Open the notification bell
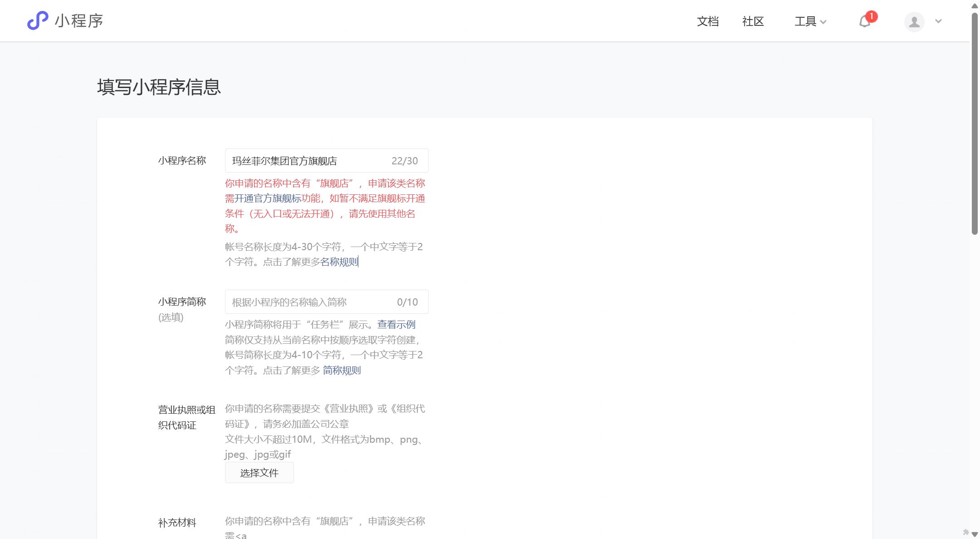980x539 pixels. tap(864, 22)
